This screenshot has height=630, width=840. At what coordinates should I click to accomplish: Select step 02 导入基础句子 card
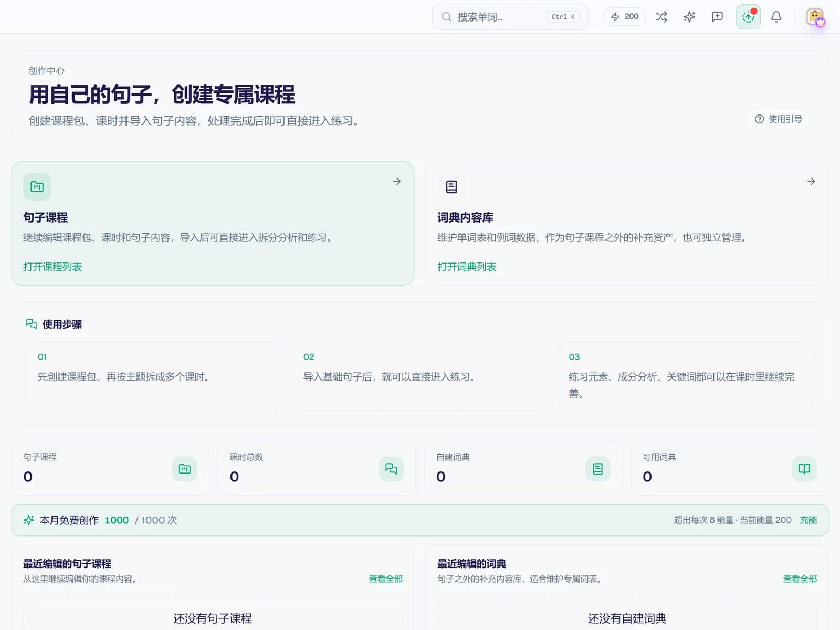420,376
